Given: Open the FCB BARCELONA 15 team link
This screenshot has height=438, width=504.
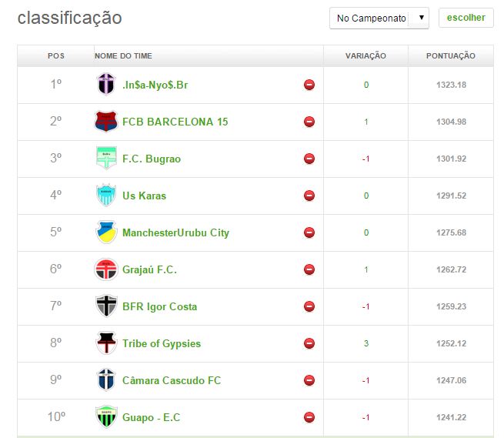Looking at the screenshot, I should coord(175,122).
